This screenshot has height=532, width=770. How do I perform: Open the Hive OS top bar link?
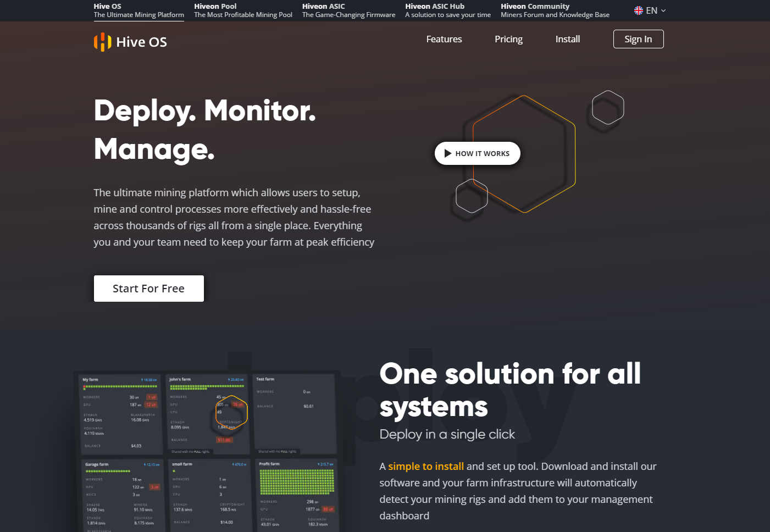click(x=139, y=10)
